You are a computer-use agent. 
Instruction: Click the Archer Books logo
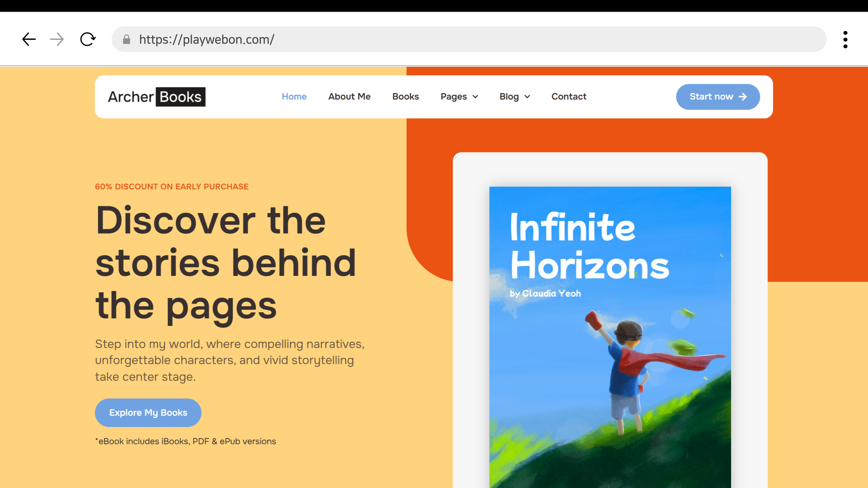(x=157, y=97)
